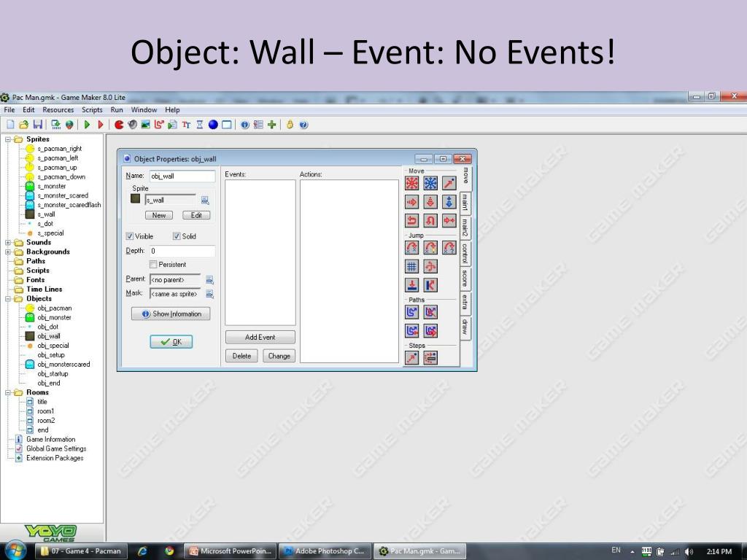747x560 pixels.
Task: Run the game with the green play icon
Action: pyautogui.click(x=87, y=125)
